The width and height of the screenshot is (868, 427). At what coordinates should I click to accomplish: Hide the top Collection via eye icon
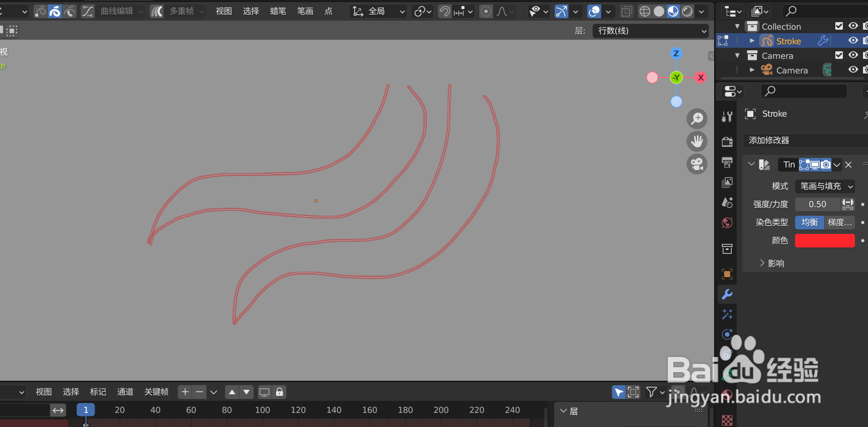tap(853, 26)
